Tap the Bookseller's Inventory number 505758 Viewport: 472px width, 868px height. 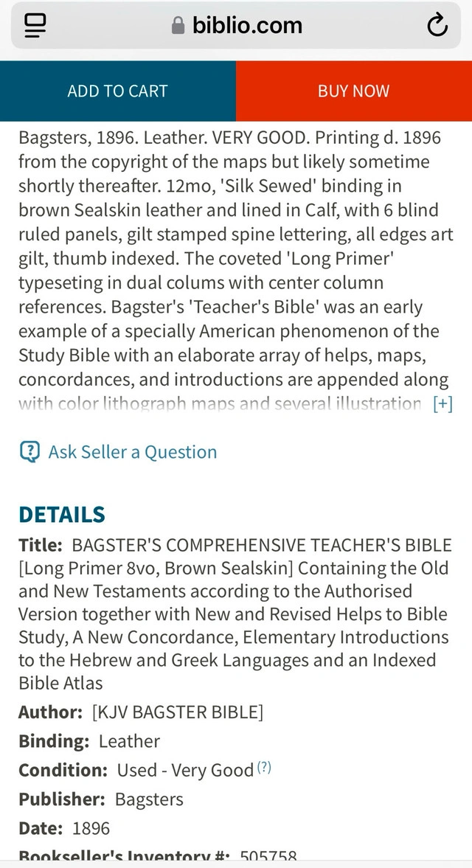pos(268,856)
